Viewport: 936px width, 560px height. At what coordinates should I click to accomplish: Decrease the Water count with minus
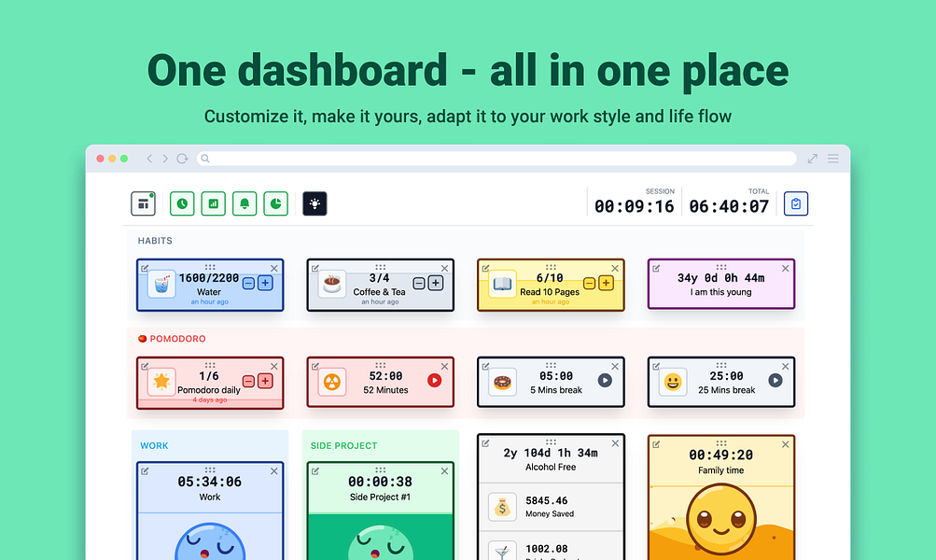pyautogui.click(x=249, y=283)
